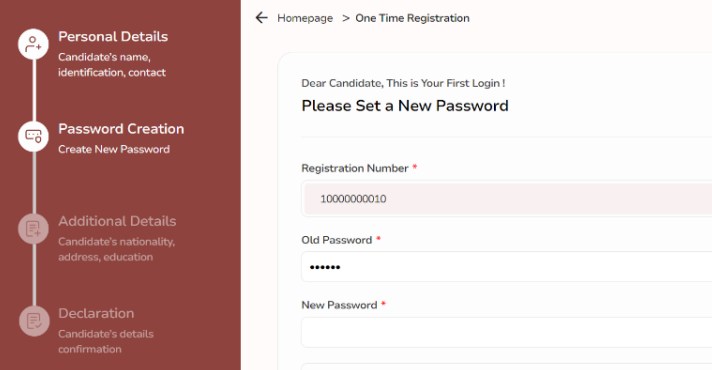Click into the Old Password field

coord(506,266)
